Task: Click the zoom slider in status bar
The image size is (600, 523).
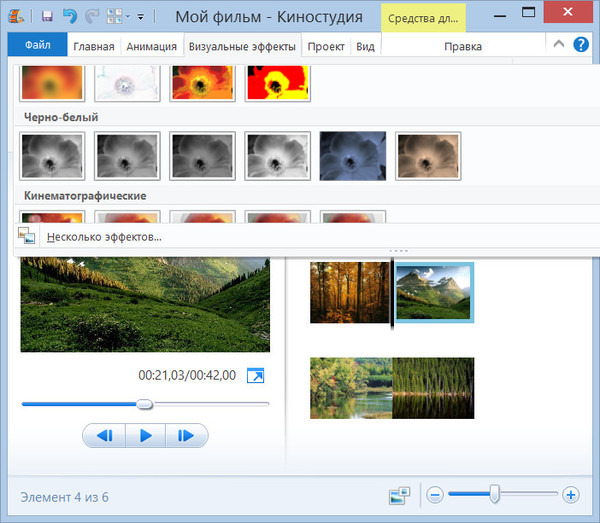Action: pyautogui.click(x=494, y=495)
